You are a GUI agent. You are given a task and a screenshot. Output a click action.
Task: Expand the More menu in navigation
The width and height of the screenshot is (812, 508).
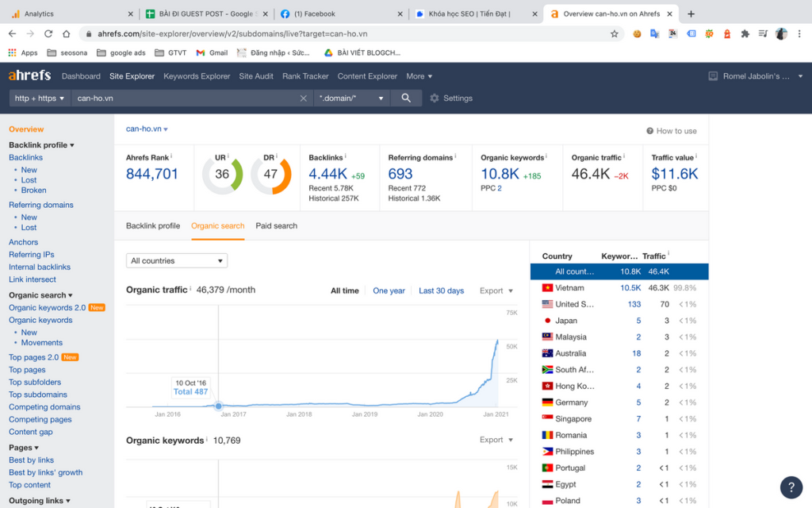(x=419, y=76)
